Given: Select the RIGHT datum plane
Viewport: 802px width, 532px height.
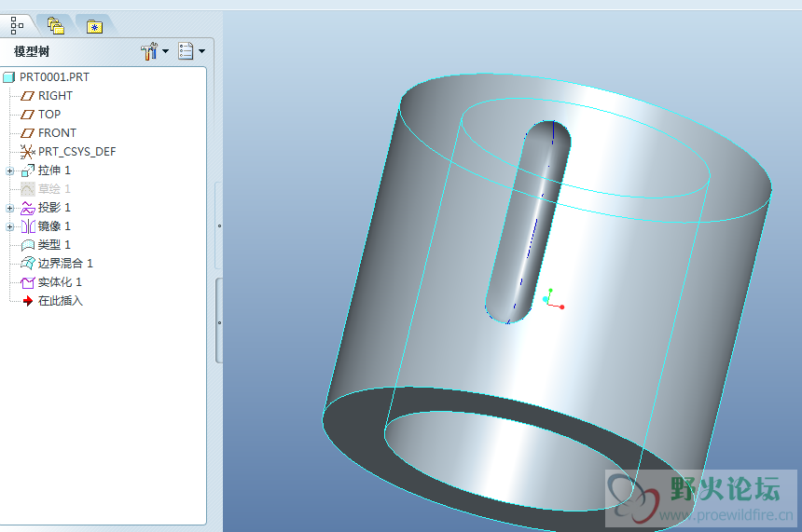Looking at the screenshot, I should pyautogui.click(x=55, y=96).
